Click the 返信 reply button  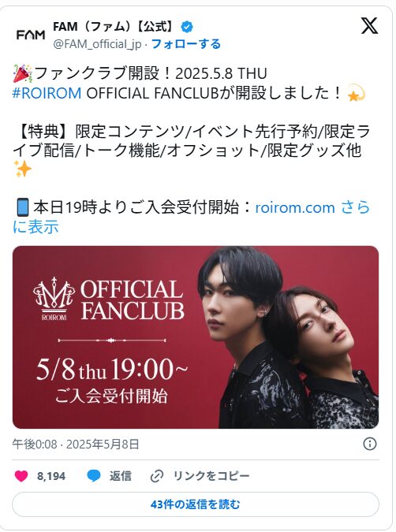120,476
